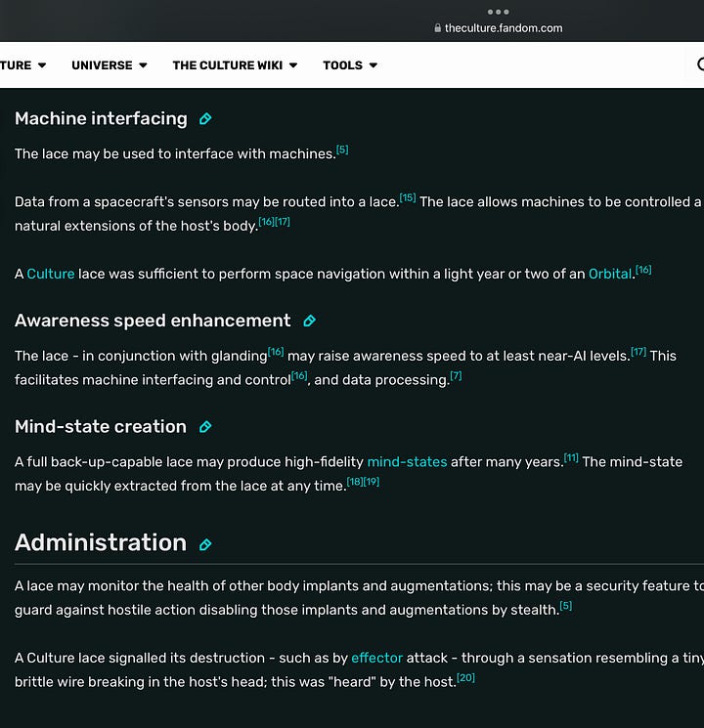704x728 pixels.
Task: Open the Culture link
Action: tap(51, 274)
